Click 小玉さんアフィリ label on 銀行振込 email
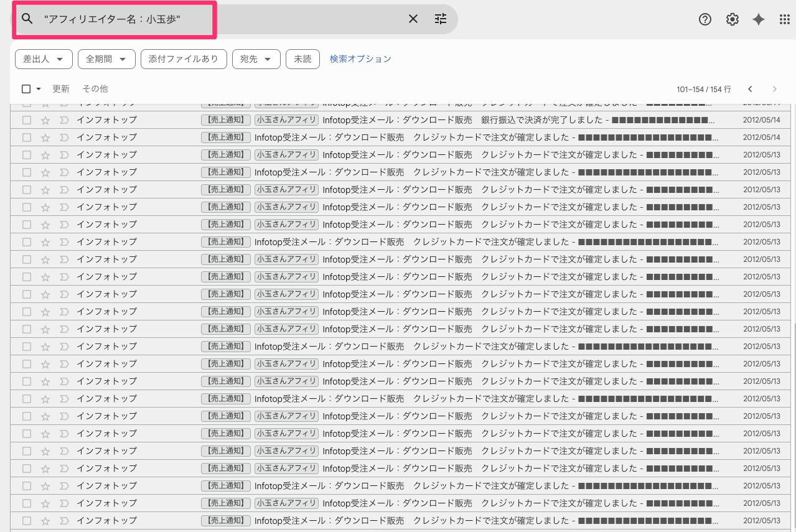This screenshot has width=796, height=532. click(x=286, y=120)
